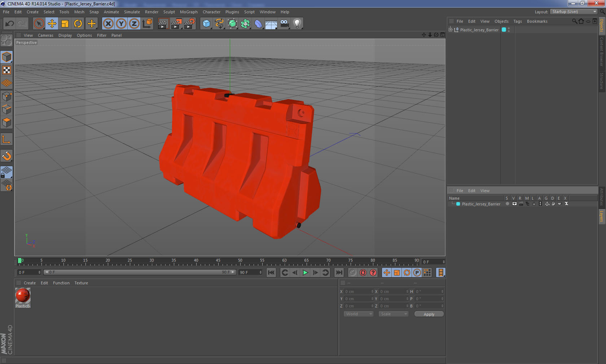Play the animation forward
606x364 pixels.
(305, 272)
